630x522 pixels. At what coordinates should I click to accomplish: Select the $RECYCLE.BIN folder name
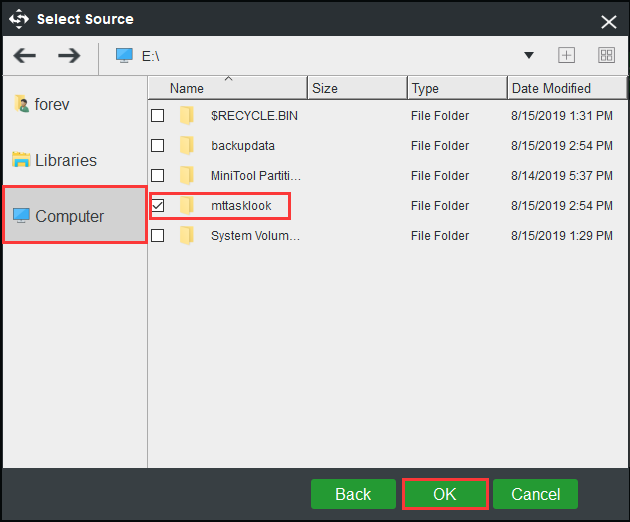point(254,116)
